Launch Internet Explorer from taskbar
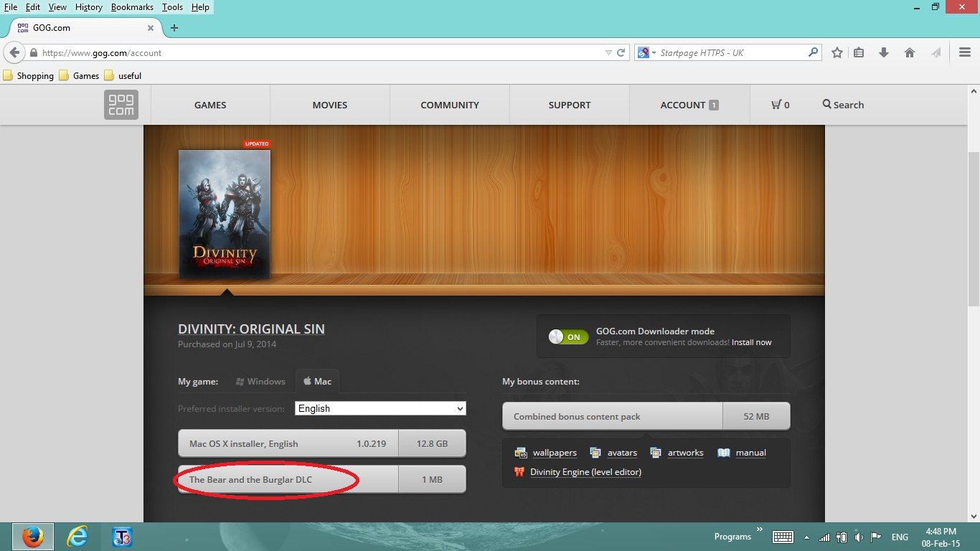This screenshot has height=551, width=980. point(77,537)
